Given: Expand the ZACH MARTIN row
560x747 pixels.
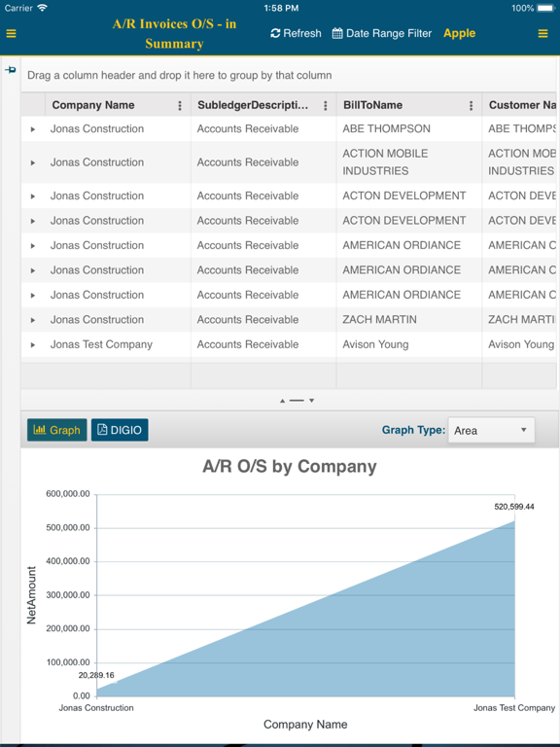Looking at the screenshot, I should click(x=33, y=320).
